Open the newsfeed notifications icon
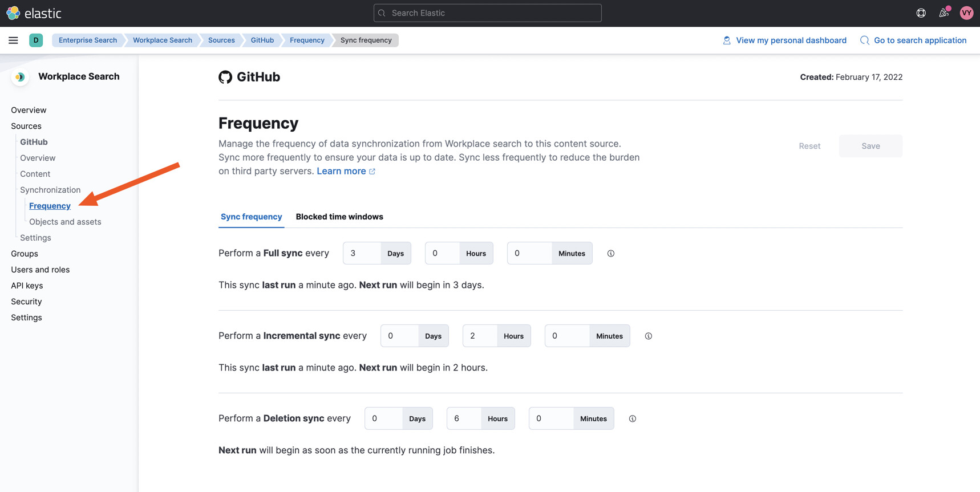Image resolution: width=980 pixels, height=492 pixels. (943, 13)
